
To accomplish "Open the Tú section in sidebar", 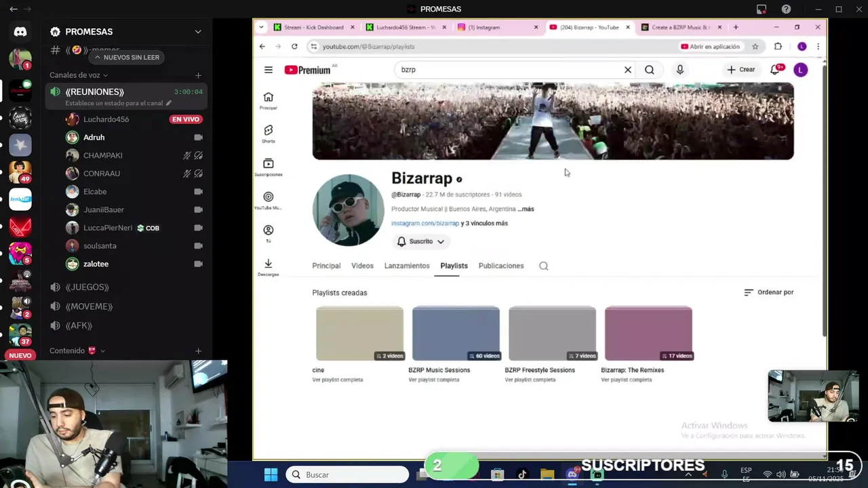I will pos(269,233).
